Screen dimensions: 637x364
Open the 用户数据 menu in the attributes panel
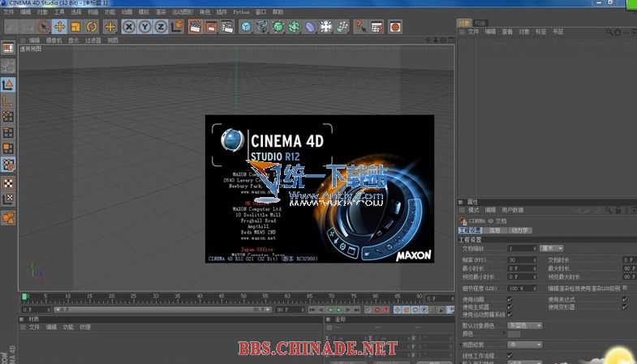[512, 210]
